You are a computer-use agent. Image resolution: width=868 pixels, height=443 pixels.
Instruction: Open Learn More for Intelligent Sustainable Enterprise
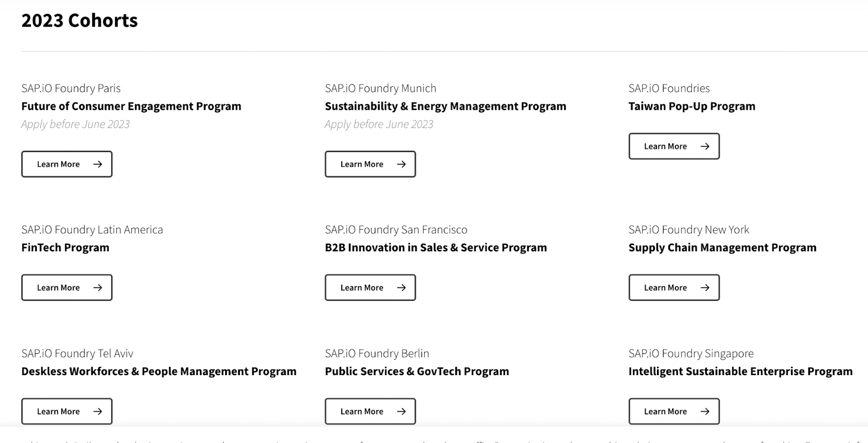(x=666, y=412)
